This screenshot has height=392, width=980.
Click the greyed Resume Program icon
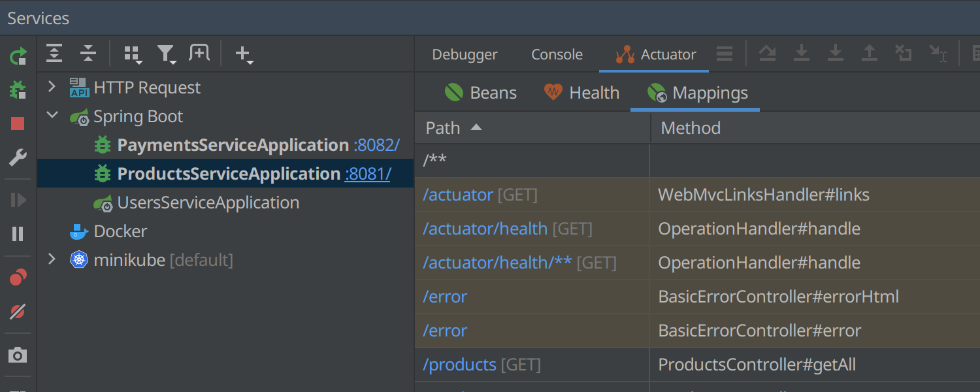(18, 200)
